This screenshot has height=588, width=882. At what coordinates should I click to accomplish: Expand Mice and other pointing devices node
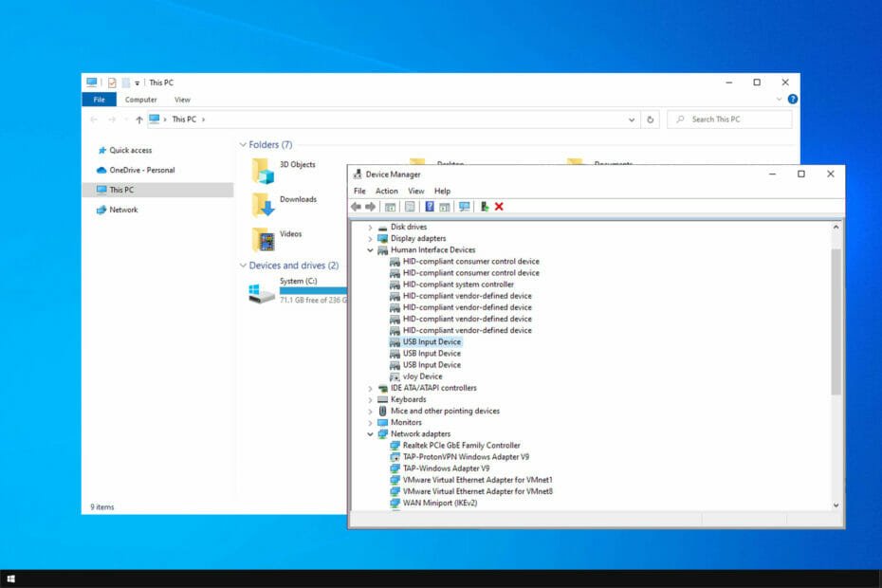[x=370, y=412]
